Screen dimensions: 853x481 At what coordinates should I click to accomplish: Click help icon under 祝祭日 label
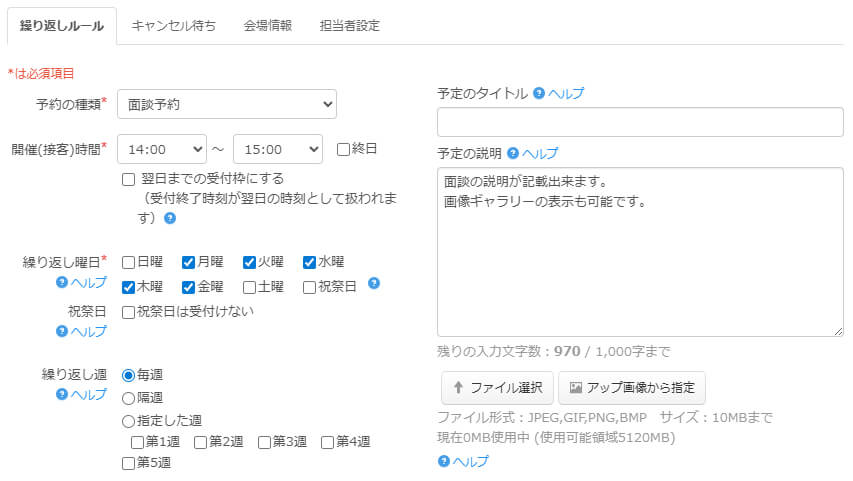click(x=62, y=331)
